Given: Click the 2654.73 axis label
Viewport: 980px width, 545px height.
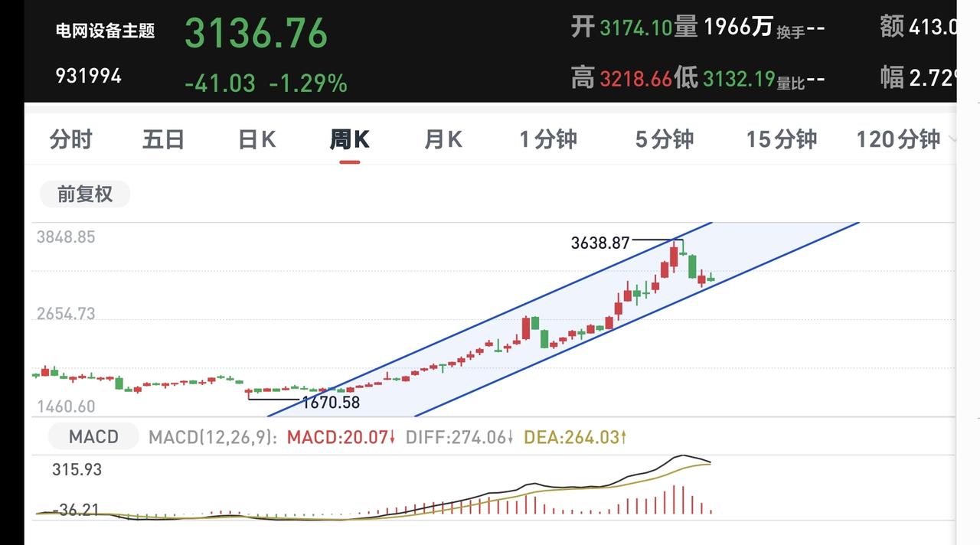Looking at the screenshot, I should click(66, 314).
